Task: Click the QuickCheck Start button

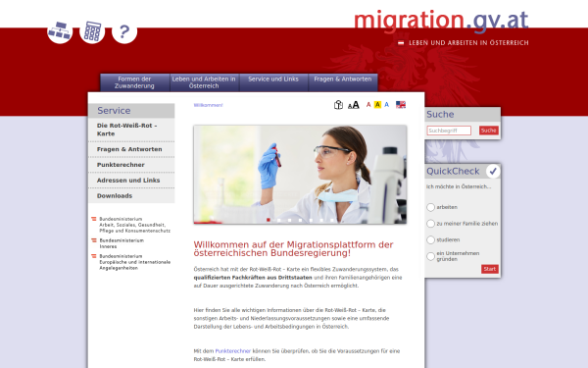Action: [x=490, y=269]
